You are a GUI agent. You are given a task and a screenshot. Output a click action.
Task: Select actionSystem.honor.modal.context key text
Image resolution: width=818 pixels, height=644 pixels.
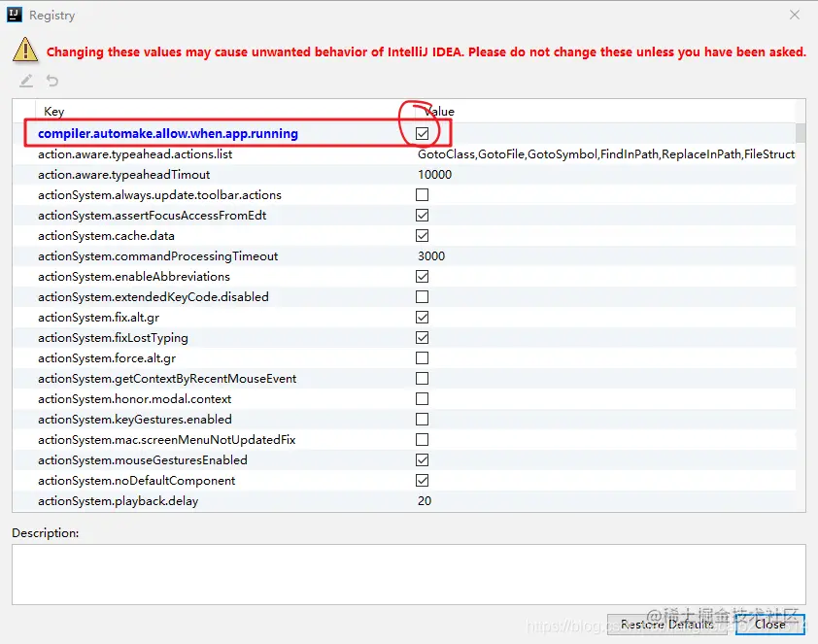coord(135,399)
